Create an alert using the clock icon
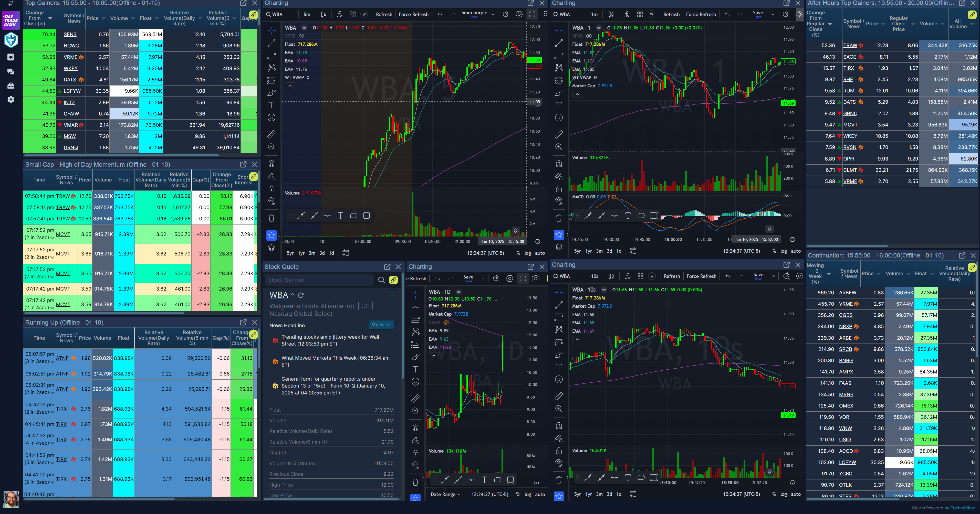Screen dimensions: 980x514 point(506,14)
